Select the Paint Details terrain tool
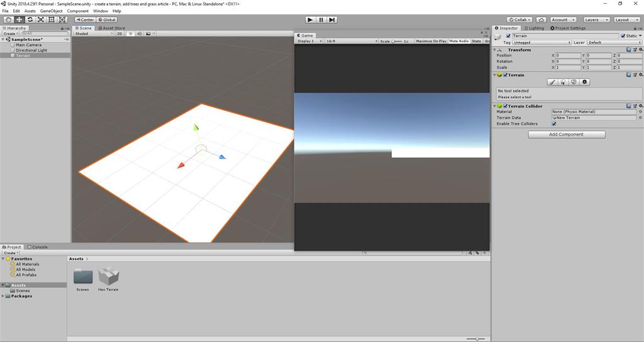The width and height of the screenshot is (644, 342). coord(574,82)
